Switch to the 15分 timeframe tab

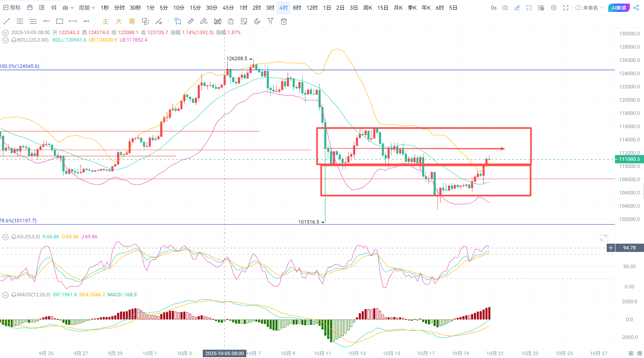coord(195,8)
